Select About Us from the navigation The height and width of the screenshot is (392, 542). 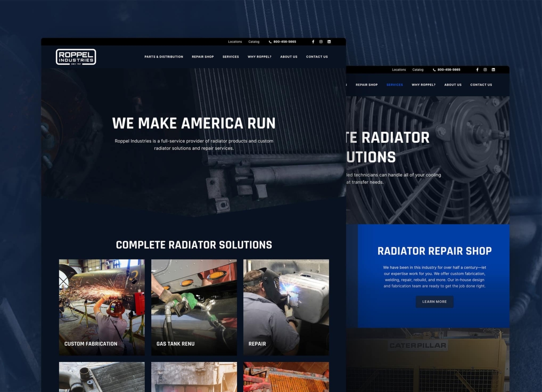click(288, 56)
